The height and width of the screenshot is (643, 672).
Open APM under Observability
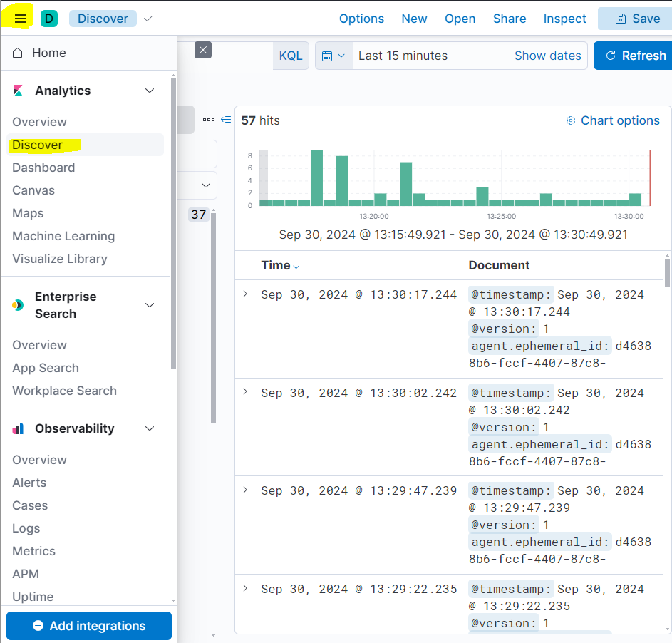[26, 574]
